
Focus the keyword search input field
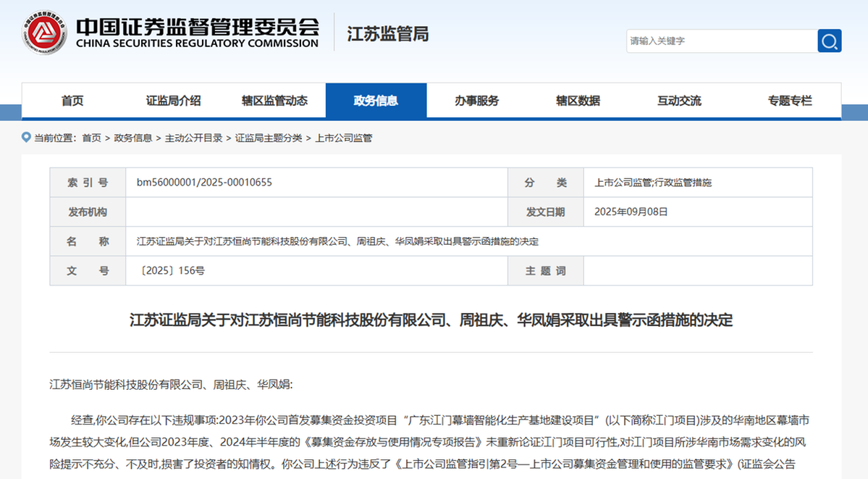722,41
